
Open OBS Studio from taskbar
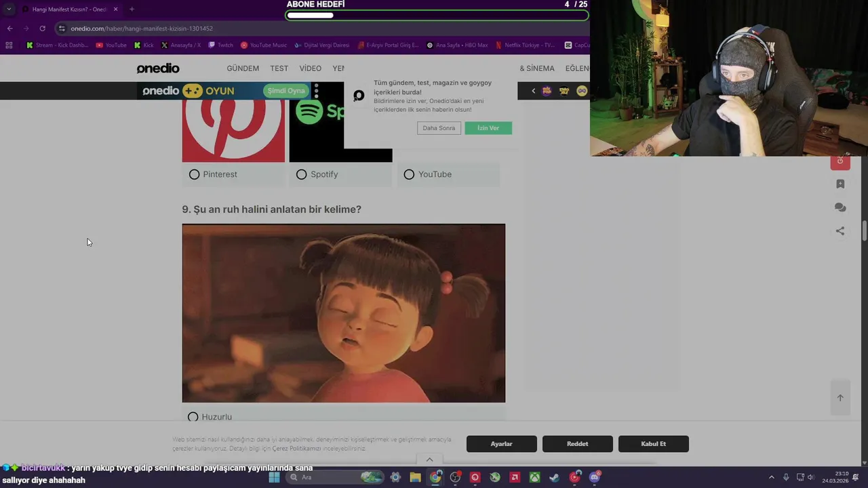pos(455,477)
